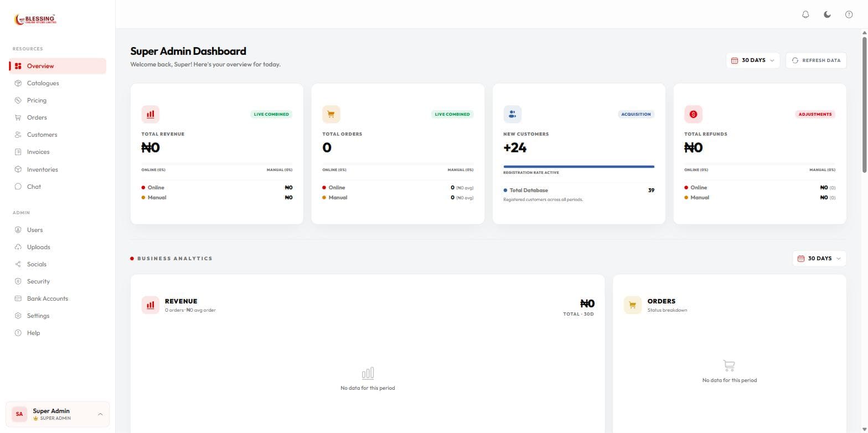This screenshot has width=868, height=433.
Task: Click the Live Combined badge on Total Orders
Action: coord(452,114)
